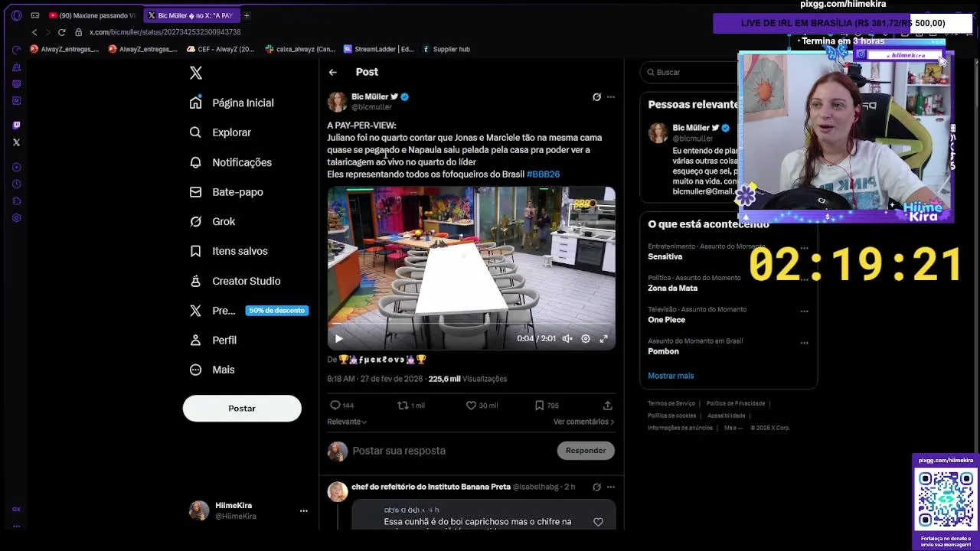Open Notificações
Screen dimensions: 980x551
click(232, 162)
